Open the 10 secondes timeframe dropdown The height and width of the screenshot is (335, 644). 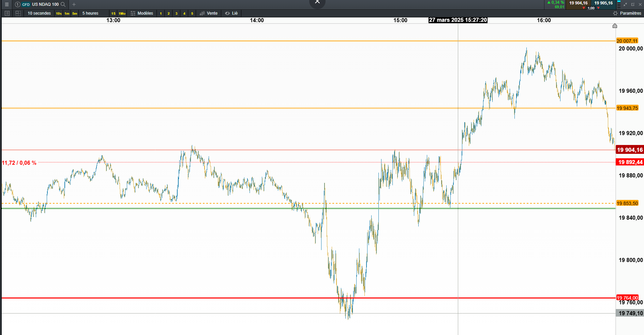tap(39, 13)
